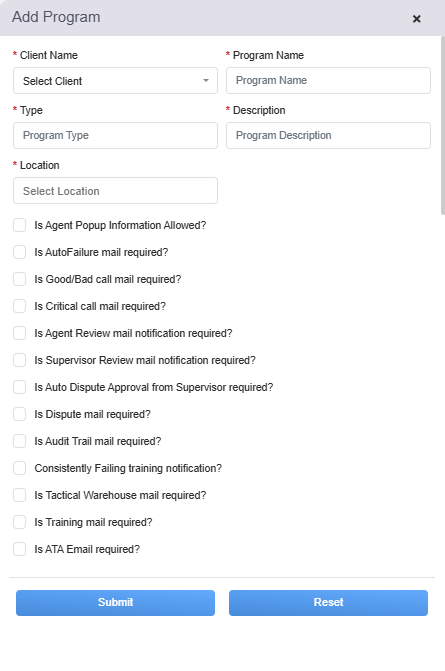This screenshot has height=671, width=445.
Task: Submit the Add Program form
Action: pos(116,603)
